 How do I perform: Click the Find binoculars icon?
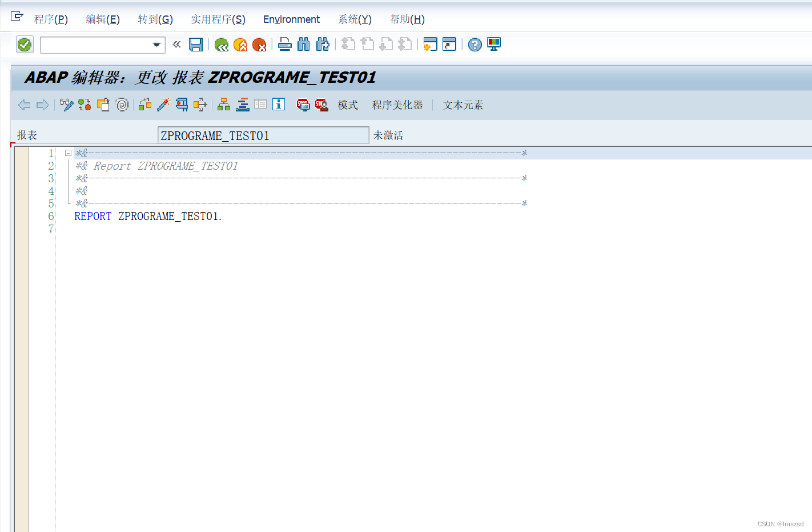(x=304, y=44)
